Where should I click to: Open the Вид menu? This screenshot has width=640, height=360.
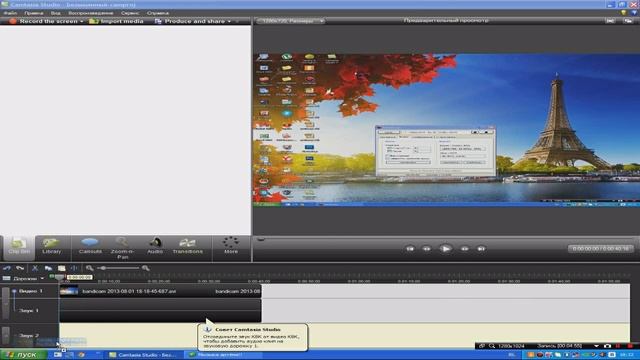(56, 13)
